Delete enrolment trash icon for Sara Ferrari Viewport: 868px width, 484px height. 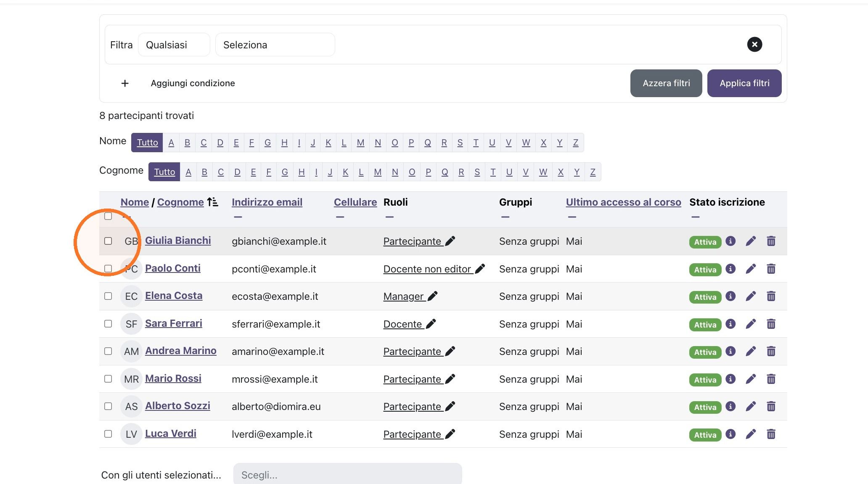[x=771, y=324]
